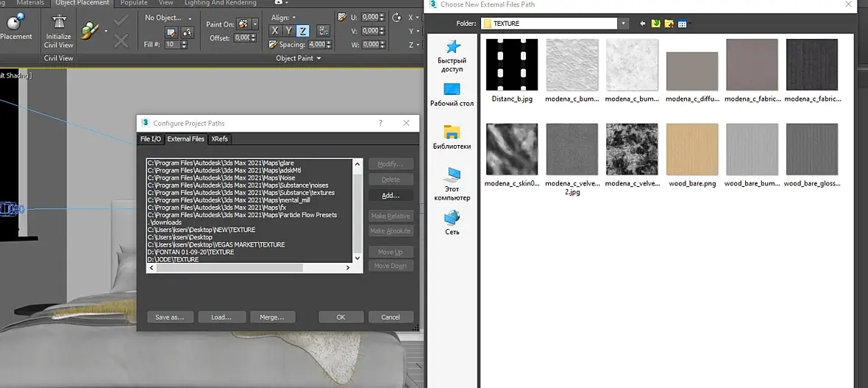Adjust the Fill number spinner
Screen dimensions: 868x388
185,44
